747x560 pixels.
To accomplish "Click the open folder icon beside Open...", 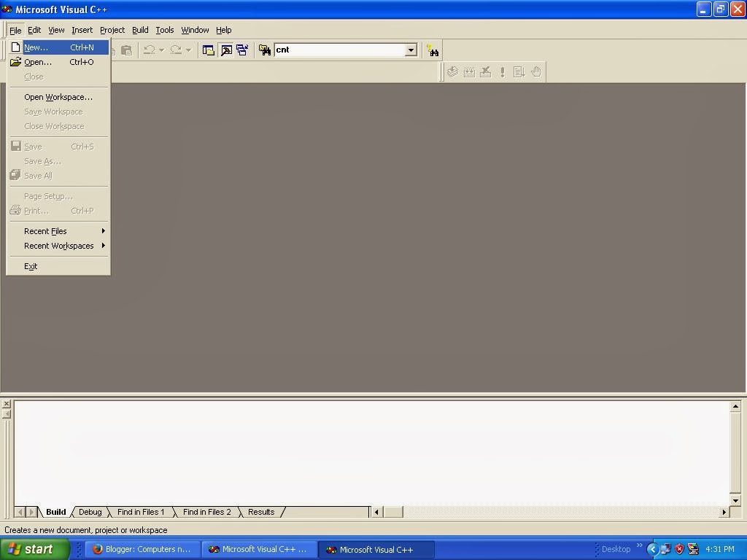I will [16, 62].
